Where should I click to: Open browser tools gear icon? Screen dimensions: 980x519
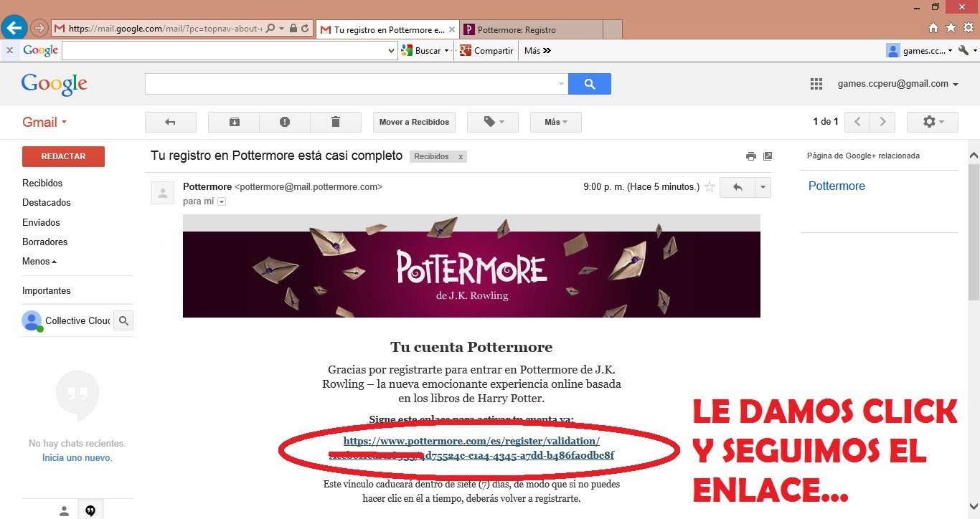968,28
